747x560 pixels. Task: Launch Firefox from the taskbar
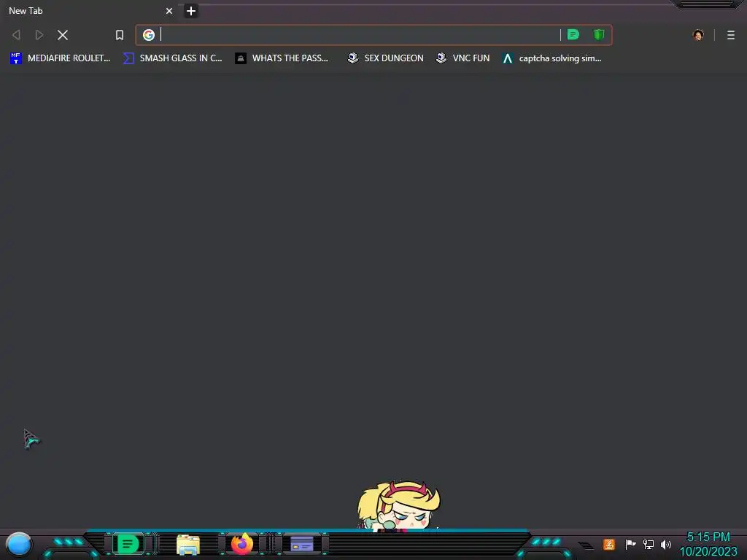242,544
